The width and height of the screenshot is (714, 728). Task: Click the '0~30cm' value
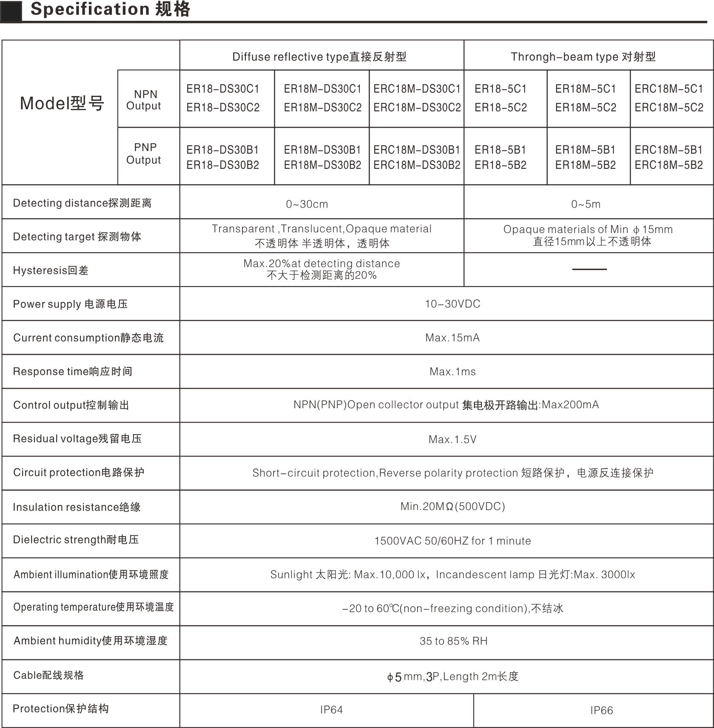(x=307, y=204)
